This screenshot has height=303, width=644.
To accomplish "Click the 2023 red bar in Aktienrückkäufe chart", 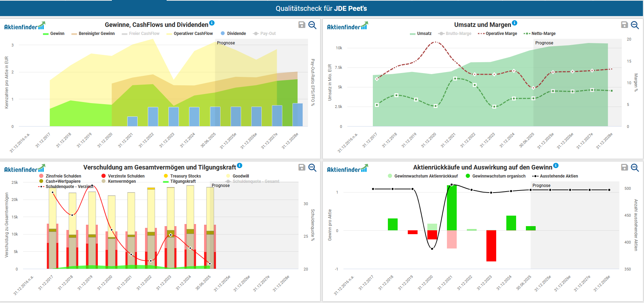I will (x=491, y=246).
